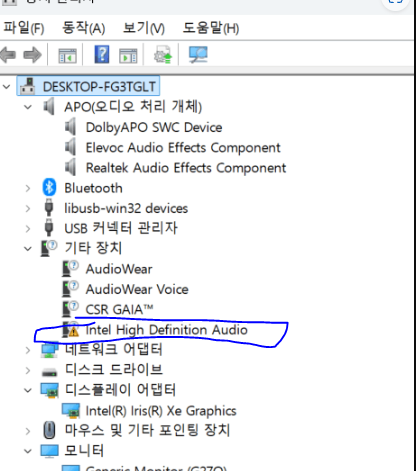Select DolbyAPO SWC Device
416x471 pixels.
click(154, 128)
